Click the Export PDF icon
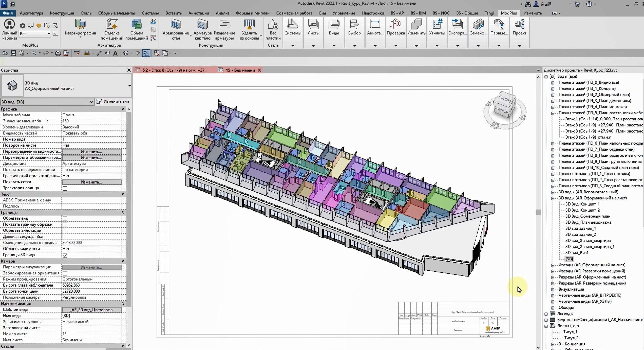 click(66, 53)
